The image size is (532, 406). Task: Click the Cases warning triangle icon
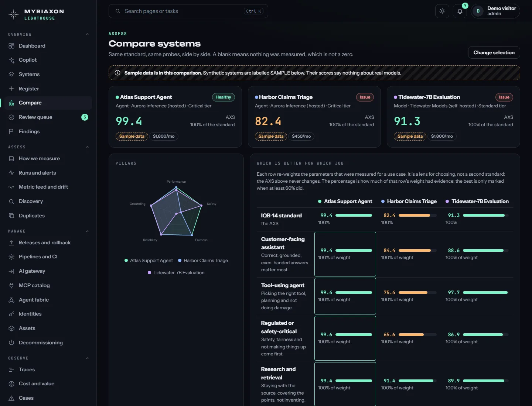coord(11,398)
